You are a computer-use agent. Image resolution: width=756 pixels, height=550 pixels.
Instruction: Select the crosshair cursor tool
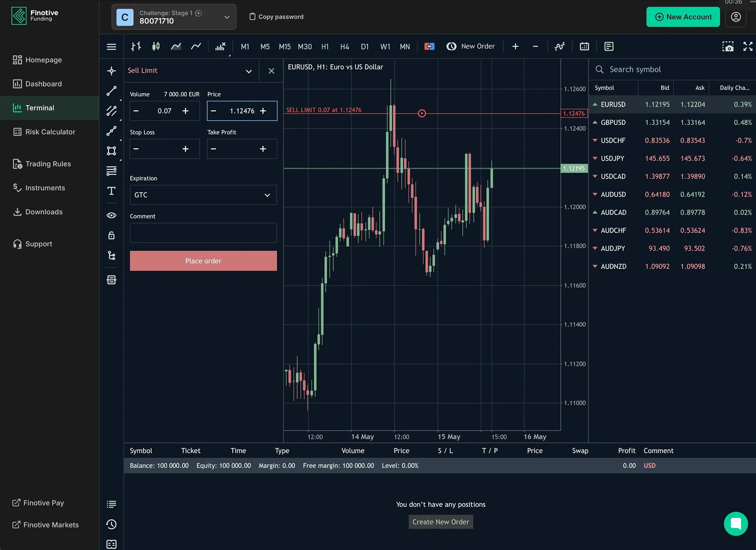111,71
